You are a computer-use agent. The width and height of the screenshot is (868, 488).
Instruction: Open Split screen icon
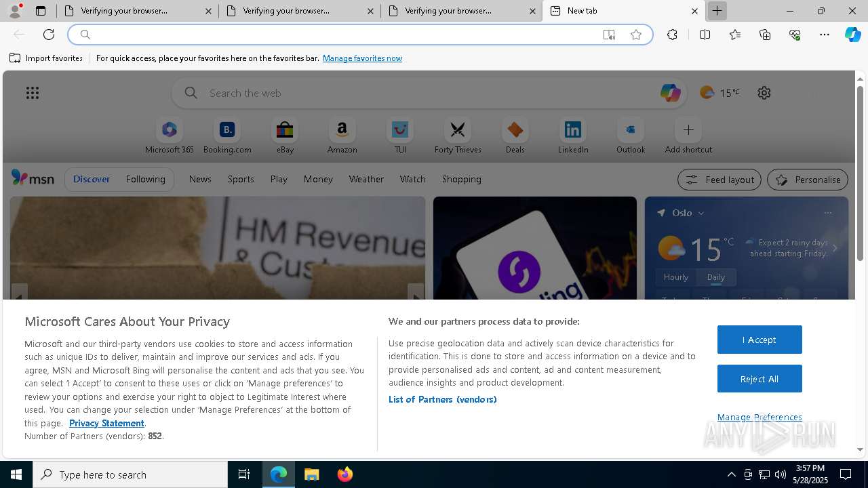tap(705, 35)
